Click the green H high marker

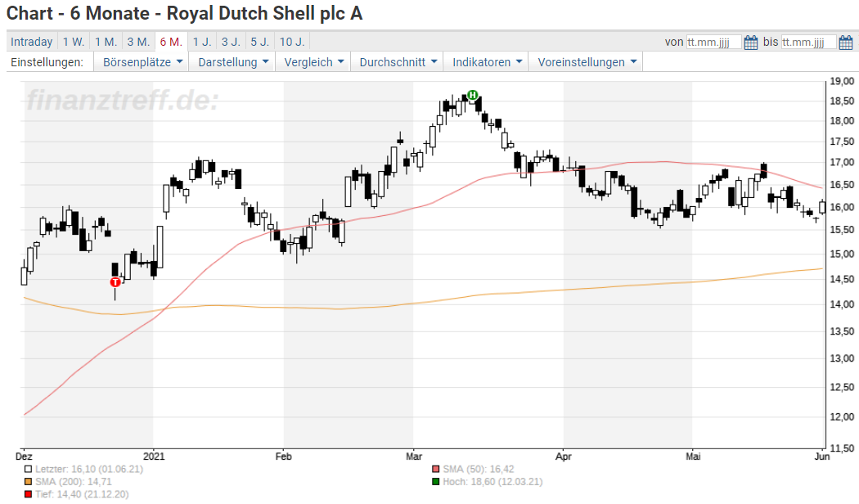tap(472, 96)
